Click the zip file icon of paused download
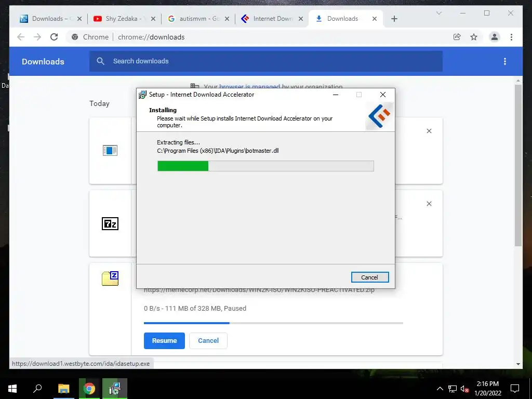This screenshot has height=399, width=532. [x=110, y=278]
